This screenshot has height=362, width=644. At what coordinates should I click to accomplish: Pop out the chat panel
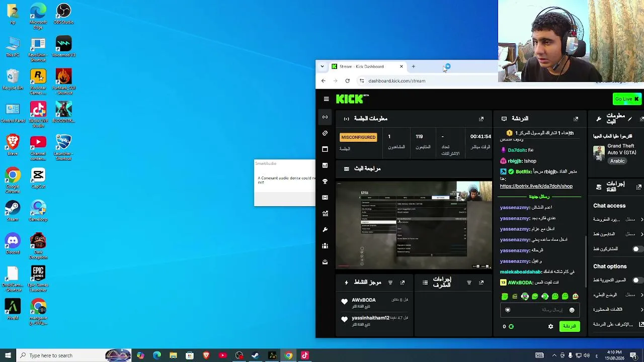[x=576, y=119]
